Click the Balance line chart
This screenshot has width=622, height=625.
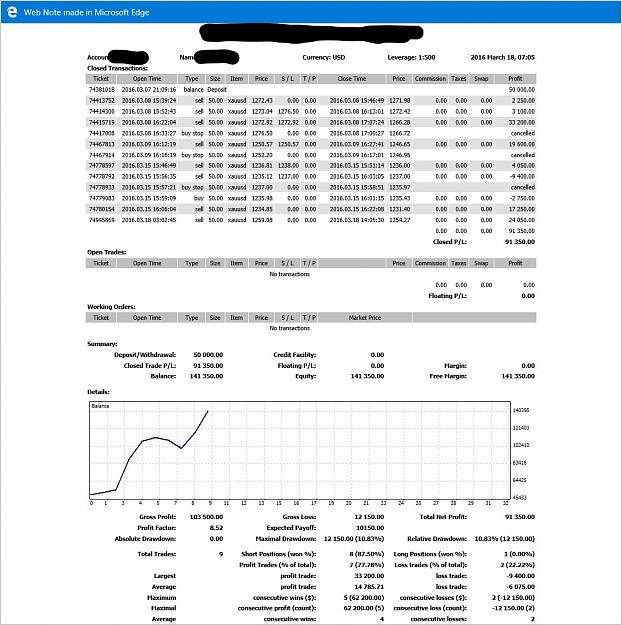pos(299,450)
